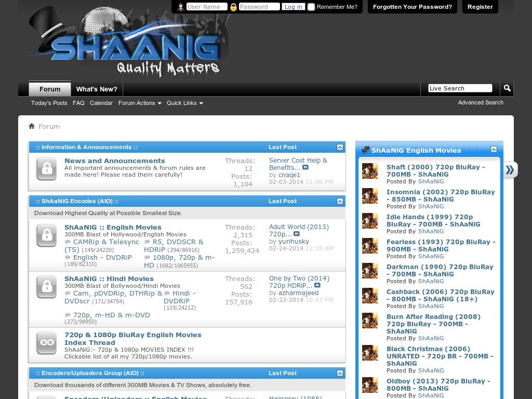532x399 pixels.
Task: Open 1080p, 720p & m-HD subforum
Action: coord(179,261)
